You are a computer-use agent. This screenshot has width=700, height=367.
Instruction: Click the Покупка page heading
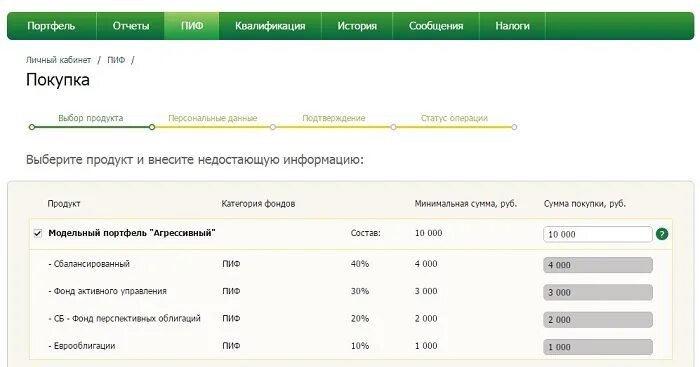coord(58,80)
